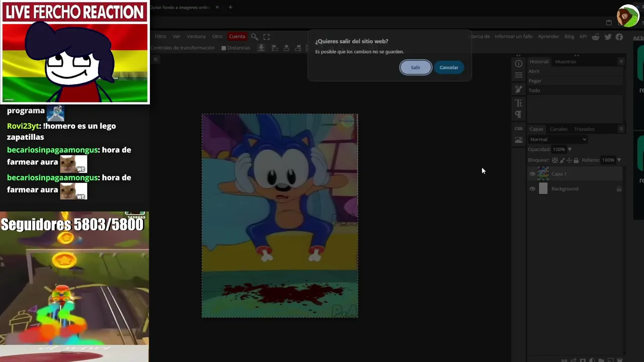Expand the Relleno slider arrow
Screen dimensions: 644x362
click(619, 160)
